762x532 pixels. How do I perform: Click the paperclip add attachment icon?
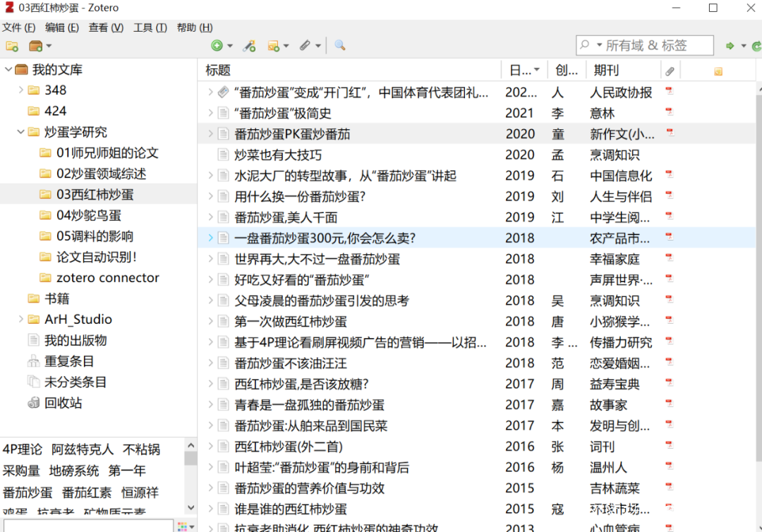pyautogui.click(x=305, y=46)
